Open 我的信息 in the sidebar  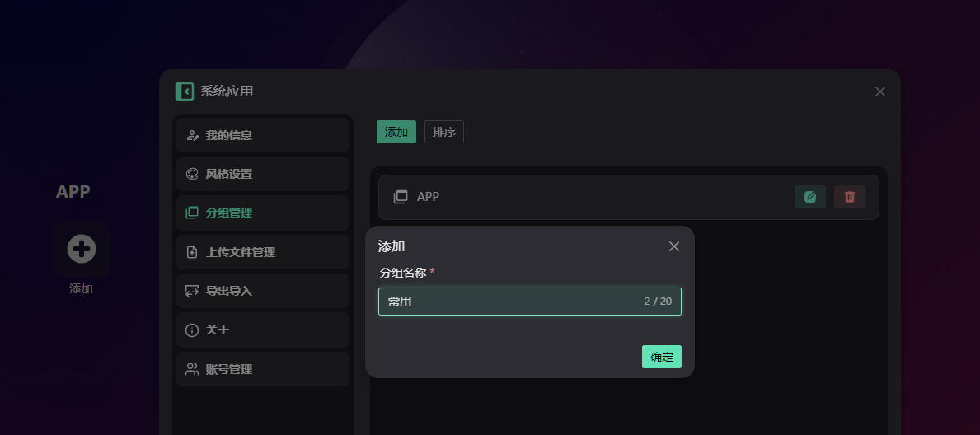[229, 135]
